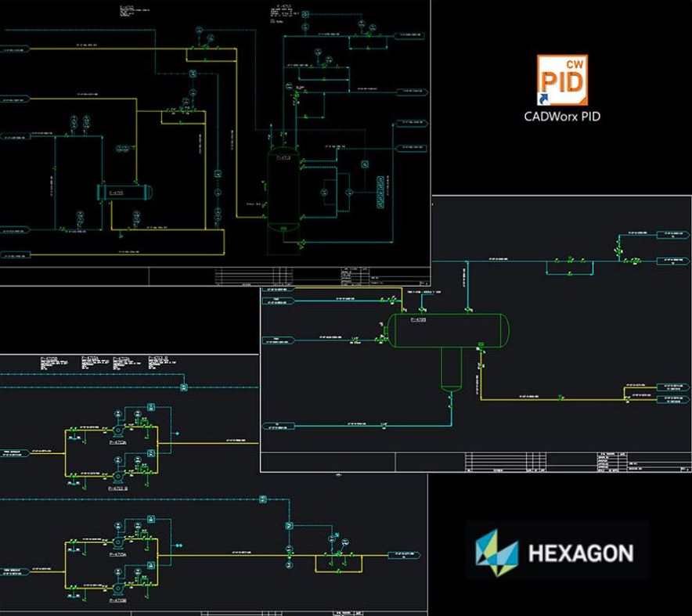Open the CADWorx PID desktop shortcut icon

click(562, 80)
